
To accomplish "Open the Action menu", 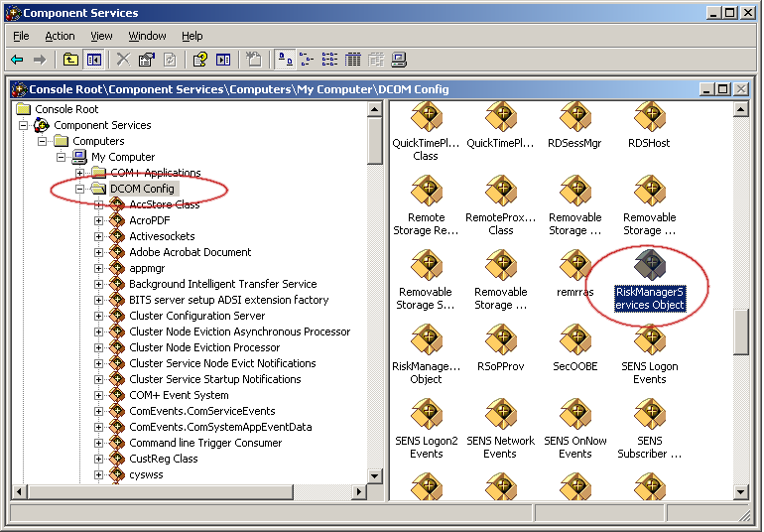I will click(x=60, y=36).
